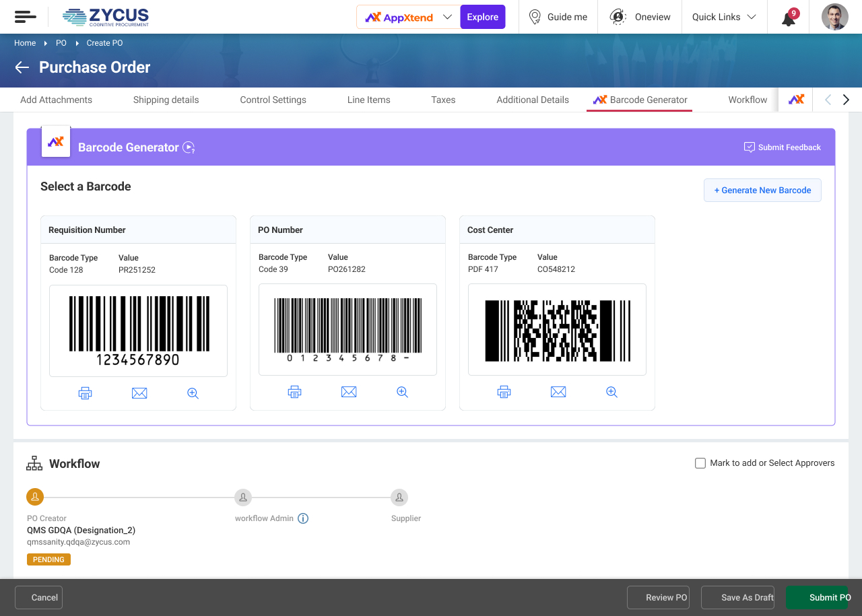The width and height of the screenshot is (862, 616).
Task: Click the Barcode Generator video help icon
Action: click(x=189, y=147)
